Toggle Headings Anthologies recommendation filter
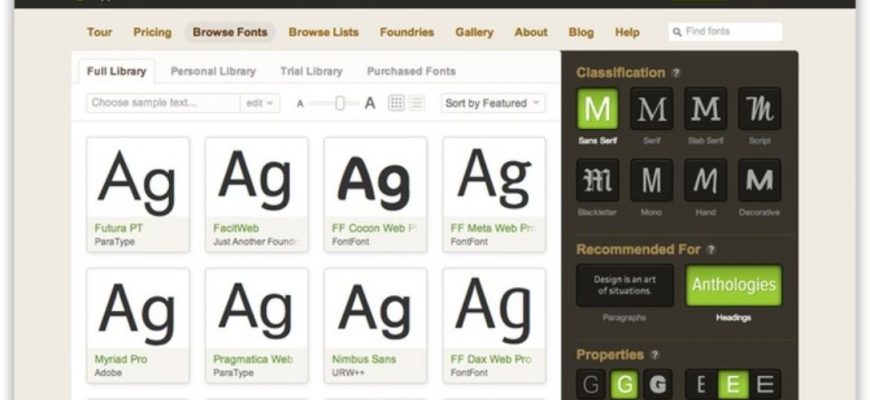 point(734,285)
